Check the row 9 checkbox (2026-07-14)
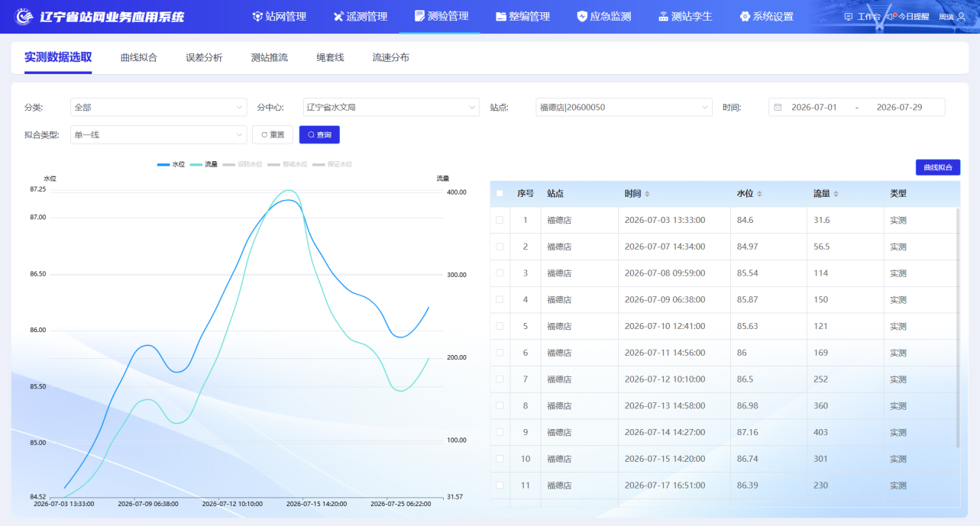The width and height of the screenshot is (980, 526). 500,432
